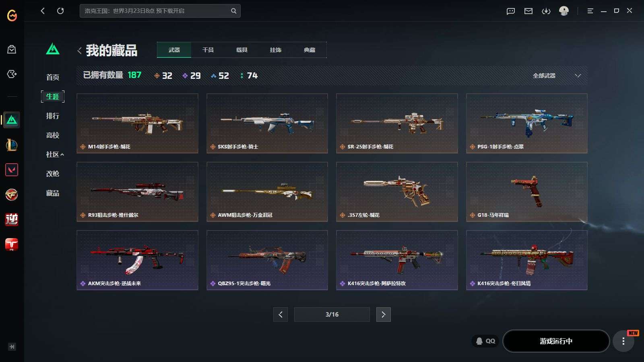644x362 pixels.
Task: Expand the 社区 menu item
Action: point(55,154)
